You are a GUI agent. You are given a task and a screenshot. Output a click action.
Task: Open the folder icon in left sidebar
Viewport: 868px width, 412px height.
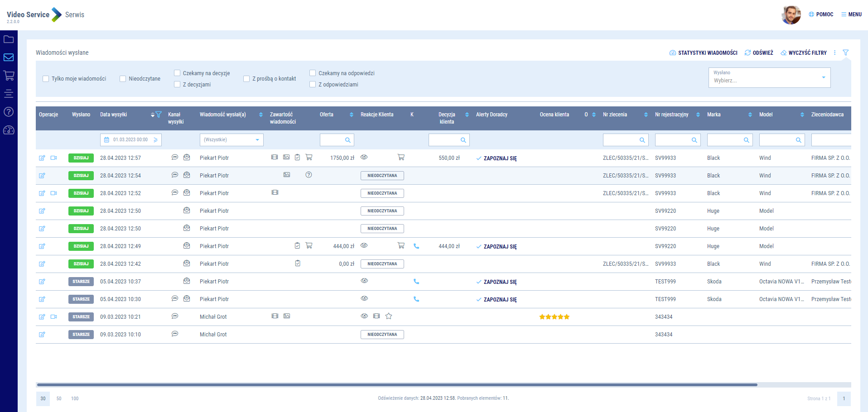click(9, 39)
